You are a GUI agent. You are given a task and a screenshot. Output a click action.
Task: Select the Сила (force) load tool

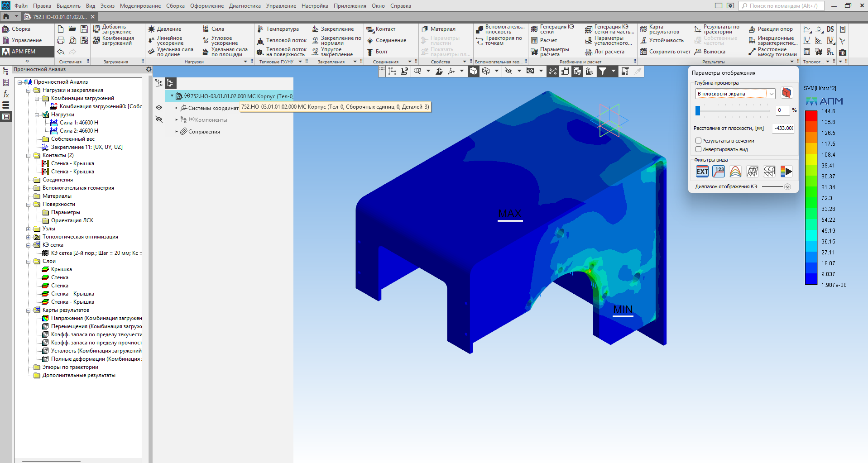[206, 29]
